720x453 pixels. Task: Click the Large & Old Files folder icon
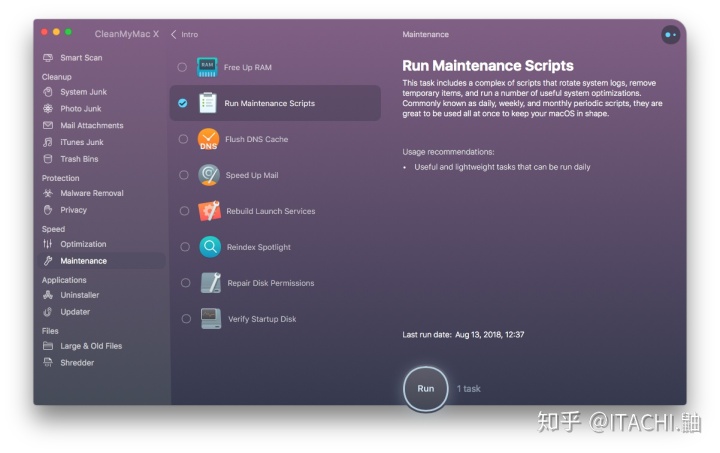pyautogui.click(x=48, y=346)
